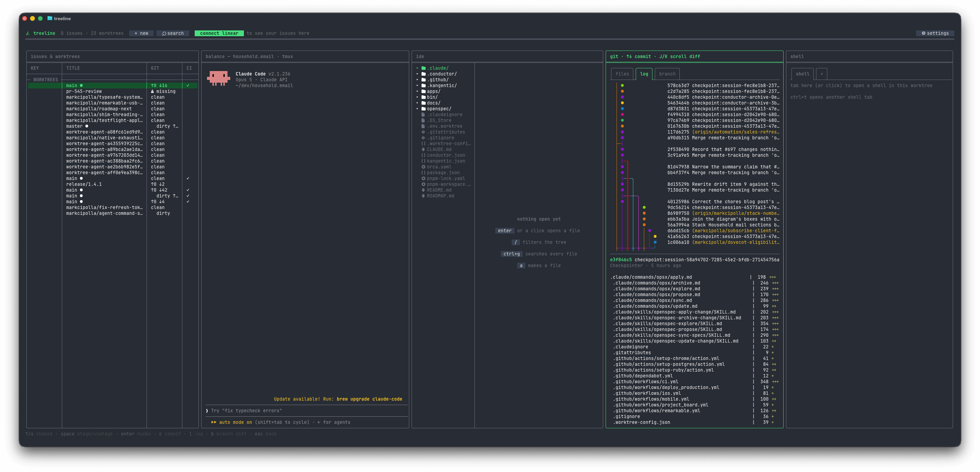Expand the .github folder arrow
The image size is (980, 472).
click(x=417, y=80)
